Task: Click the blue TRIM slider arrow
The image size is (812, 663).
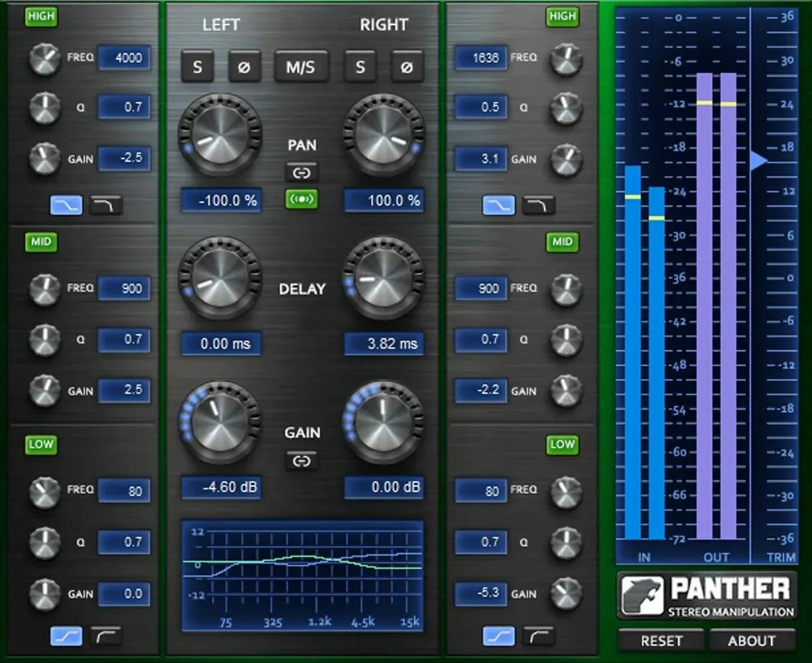Action: [759, 160]
